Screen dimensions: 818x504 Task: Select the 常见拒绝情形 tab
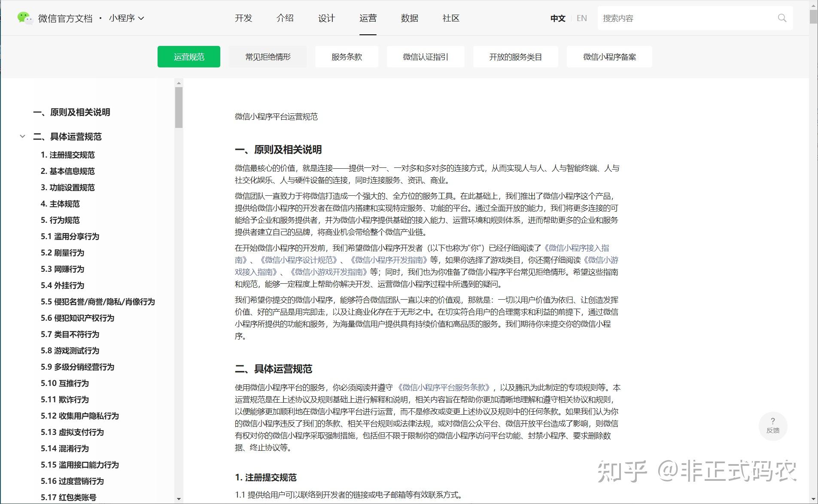coord(268,57)
